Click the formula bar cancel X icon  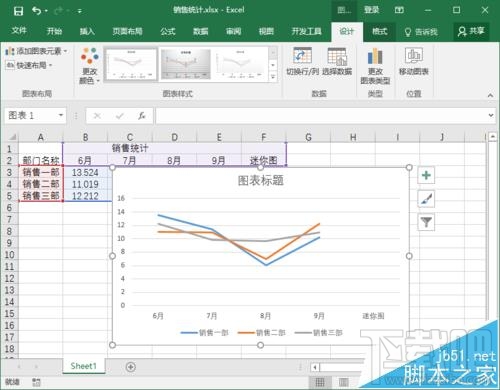pyautogui.click(x=97, y=116)
